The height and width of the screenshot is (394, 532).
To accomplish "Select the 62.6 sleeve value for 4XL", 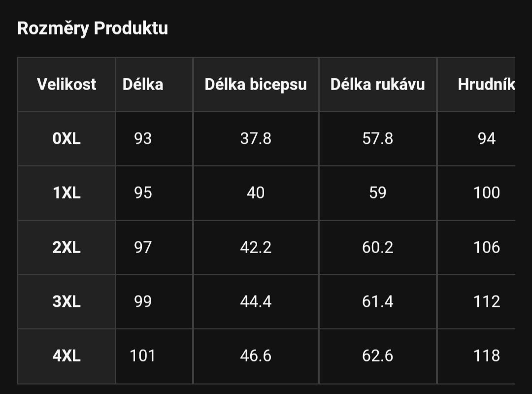I will coord(378,356).
